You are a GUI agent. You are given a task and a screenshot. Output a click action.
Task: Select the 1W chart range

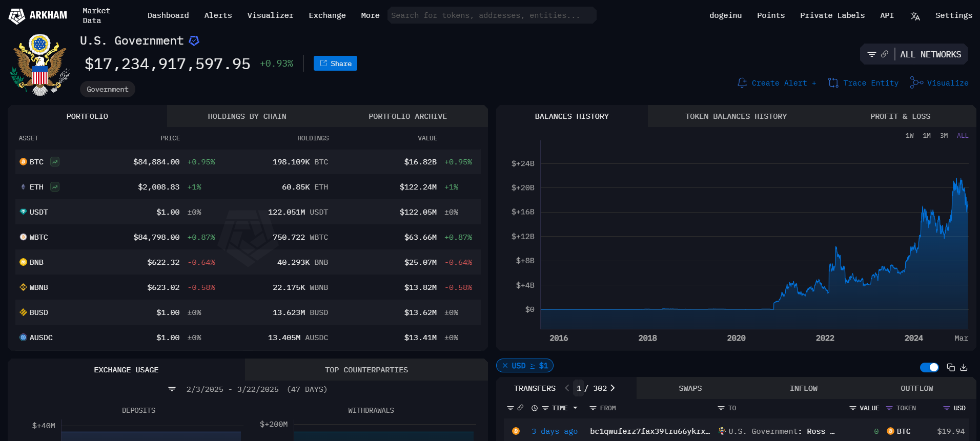click(910, 136)
